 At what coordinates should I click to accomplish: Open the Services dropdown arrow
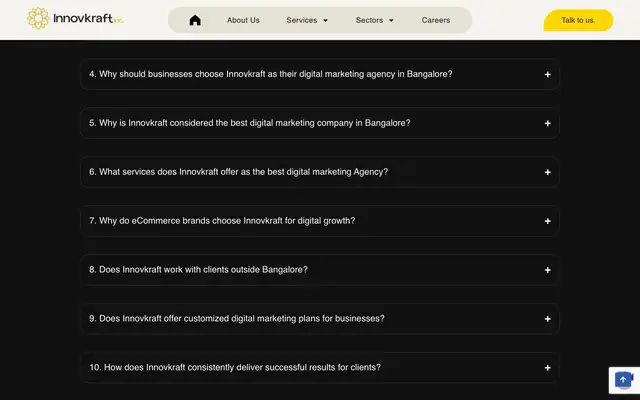click(325, 20)
